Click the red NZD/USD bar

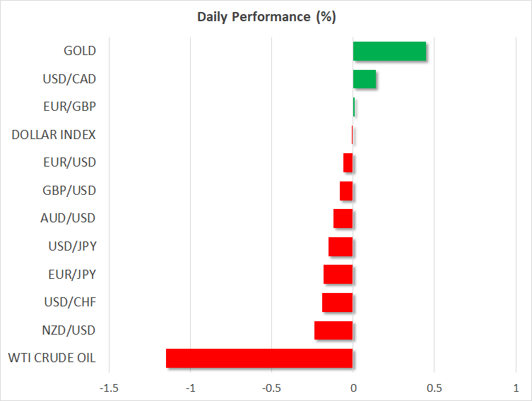pyautogui.click(x=333, y=330)
